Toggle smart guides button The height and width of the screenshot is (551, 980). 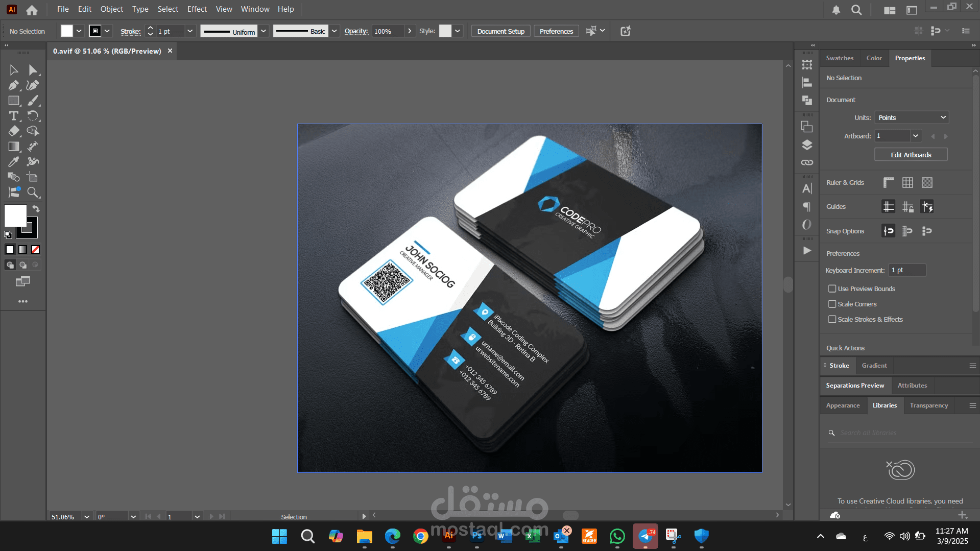point(927,207)
